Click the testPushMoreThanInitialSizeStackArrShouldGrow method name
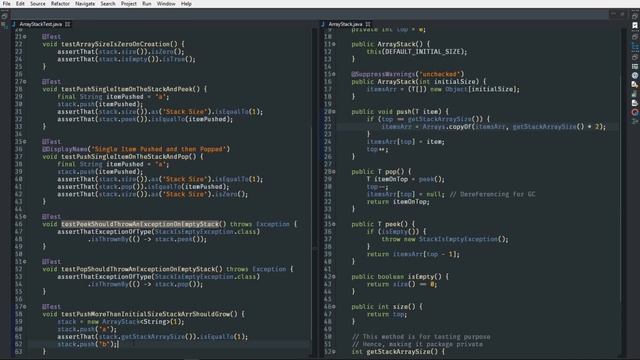This screenshot has height=360, width=640. tap(146, 314)
